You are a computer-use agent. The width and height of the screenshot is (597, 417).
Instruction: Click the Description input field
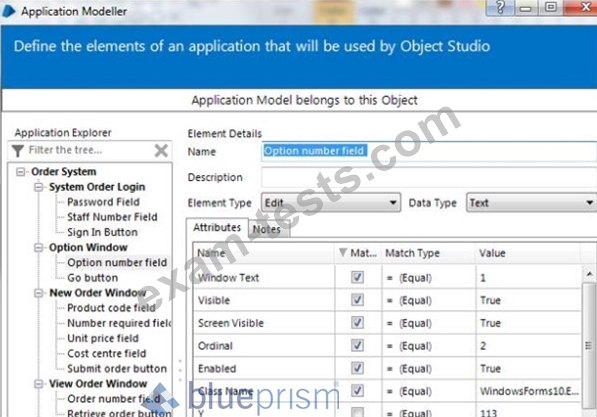(x=429, y=177)
